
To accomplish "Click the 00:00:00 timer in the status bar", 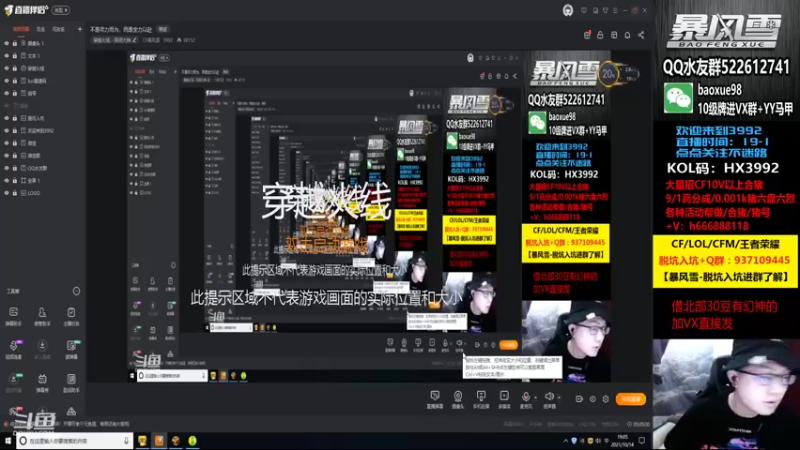I will (x=638, y=424).
